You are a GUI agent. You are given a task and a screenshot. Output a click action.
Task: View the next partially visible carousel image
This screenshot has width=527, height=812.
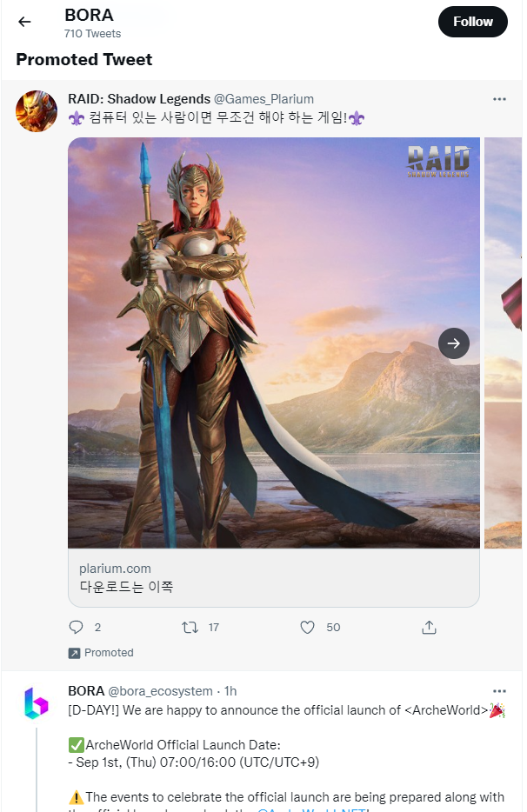pyautogui.click(x=503, y=343)
